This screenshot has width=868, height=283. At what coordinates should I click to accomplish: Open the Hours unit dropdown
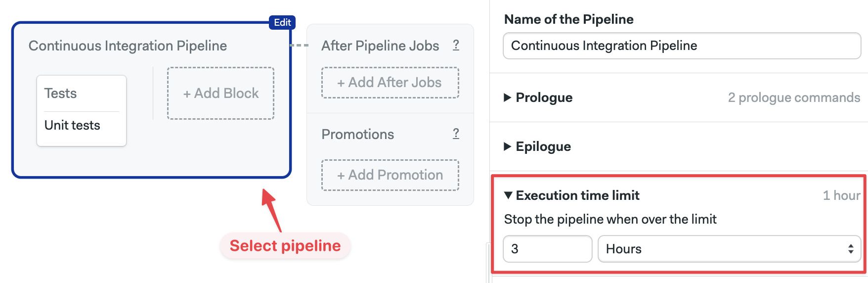[729, 249]
